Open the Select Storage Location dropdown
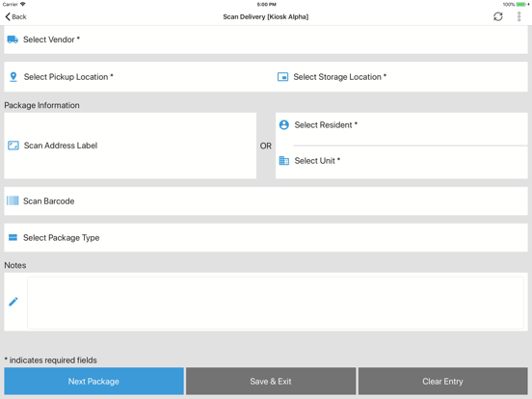 (401, 77)
